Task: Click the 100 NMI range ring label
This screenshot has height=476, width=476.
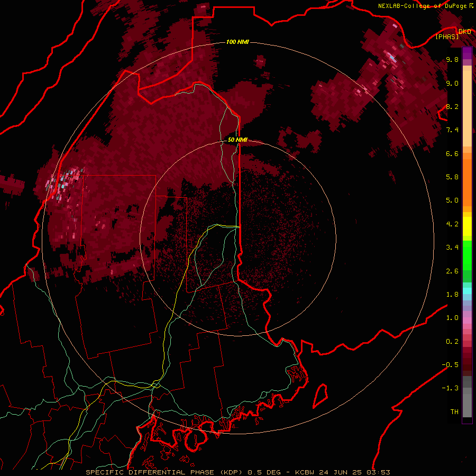Action: (237, 42)
